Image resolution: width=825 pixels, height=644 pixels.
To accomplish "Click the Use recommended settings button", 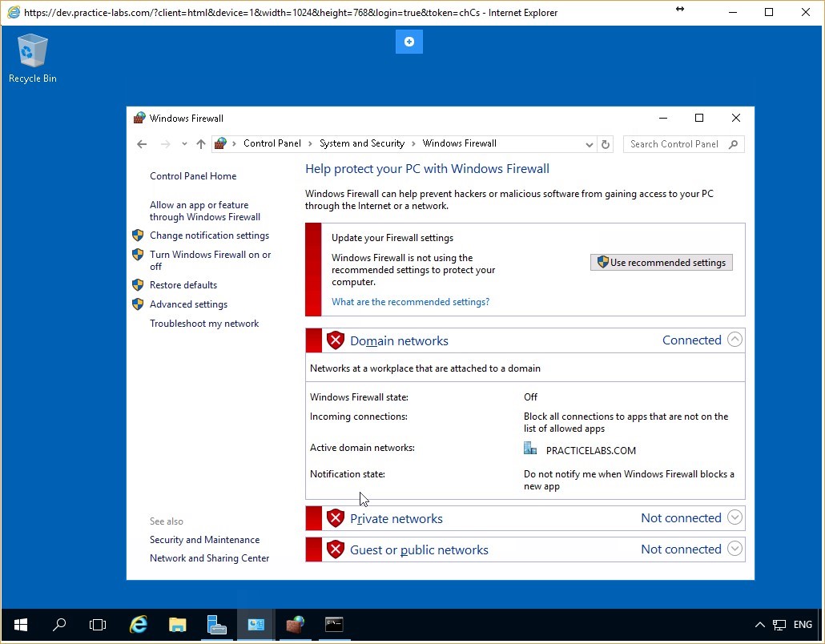I will [x=662, y=262].
